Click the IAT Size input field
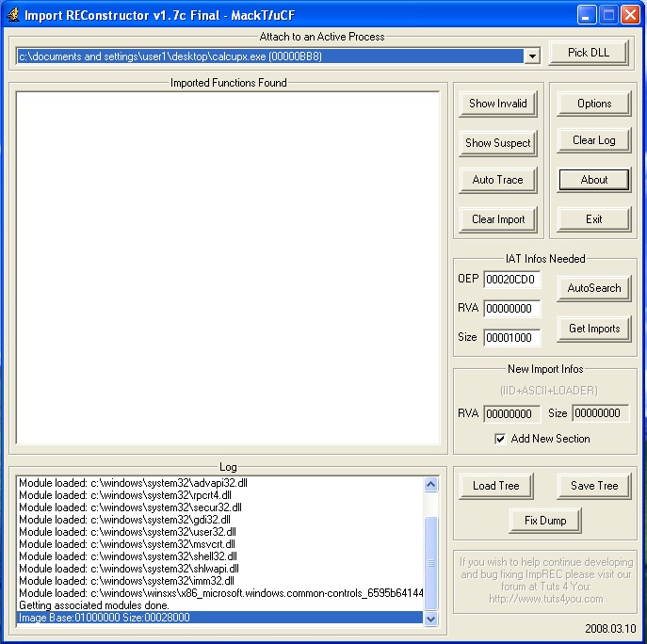 pyautogui.click(x=511, y=338)
